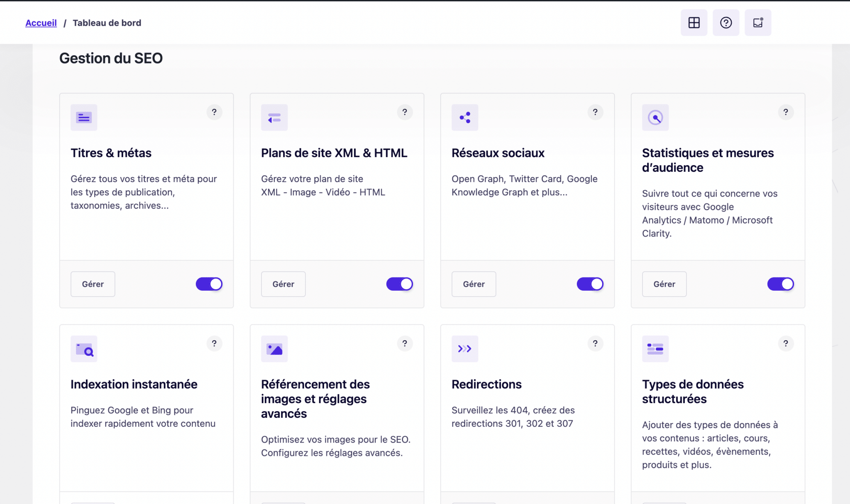Viewport: 850px width, 504px height.
Task: Click the grid view icon top right
Action: (694, 23)
